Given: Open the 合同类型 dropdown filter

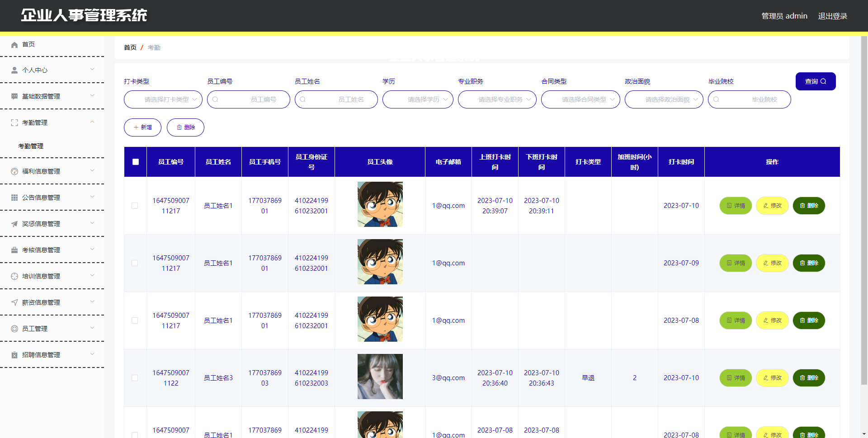Looking at the screenshot, I should pos(580,99).
